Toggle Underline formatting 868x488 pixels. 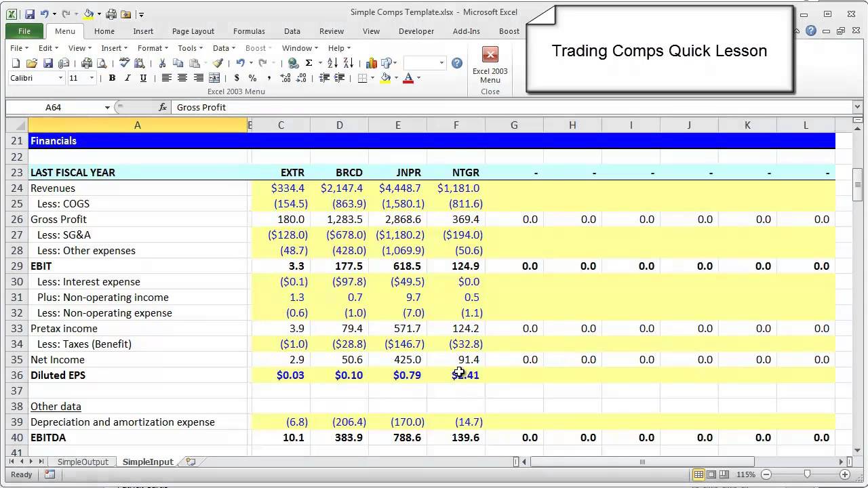click(143, 78)
